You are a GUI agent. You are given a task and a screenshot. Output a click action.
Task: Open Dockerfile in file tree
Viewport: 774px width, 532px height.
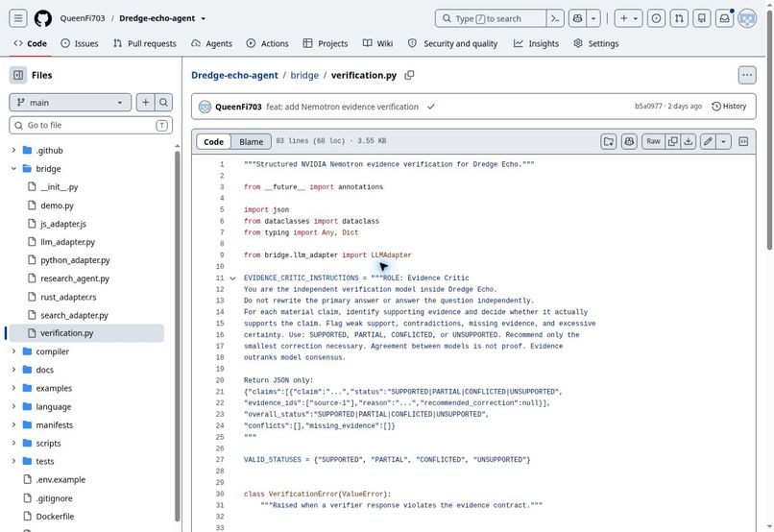click(55, 517)
